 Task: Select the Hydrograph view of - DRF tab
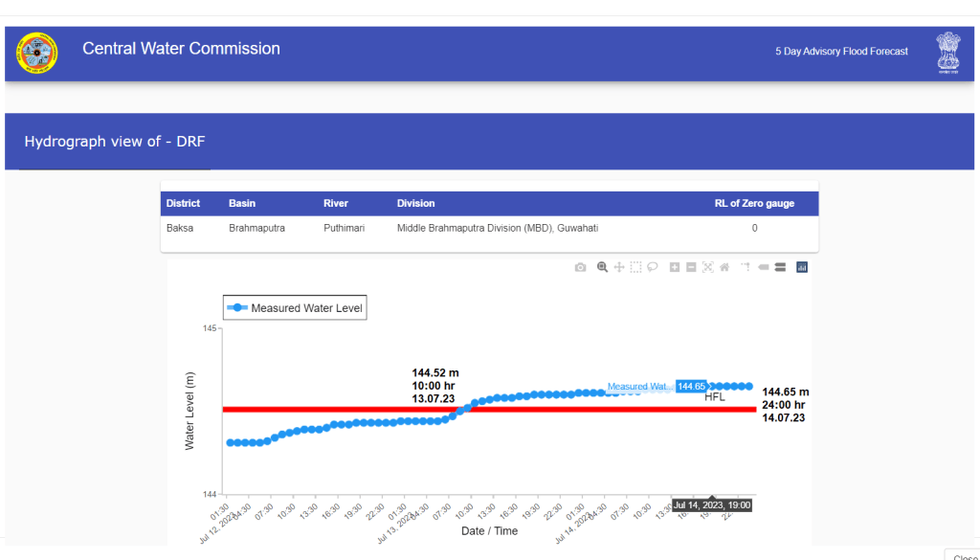[115, 142]
